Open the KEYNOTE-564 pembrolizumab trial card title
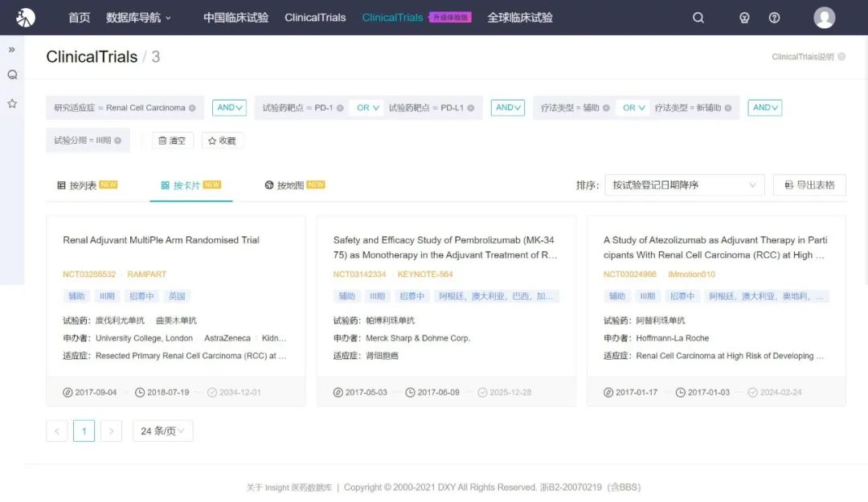 [444, 247]
